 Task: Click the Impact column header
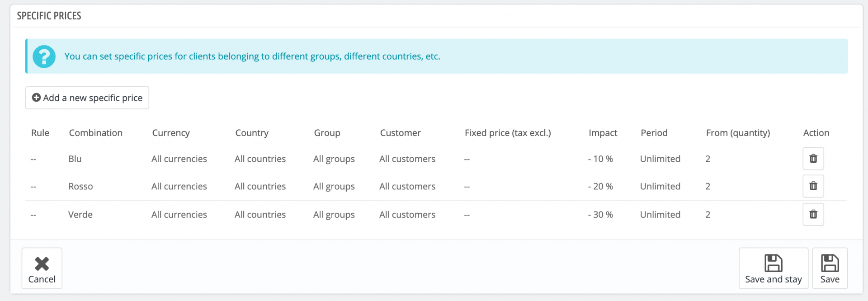603,133
